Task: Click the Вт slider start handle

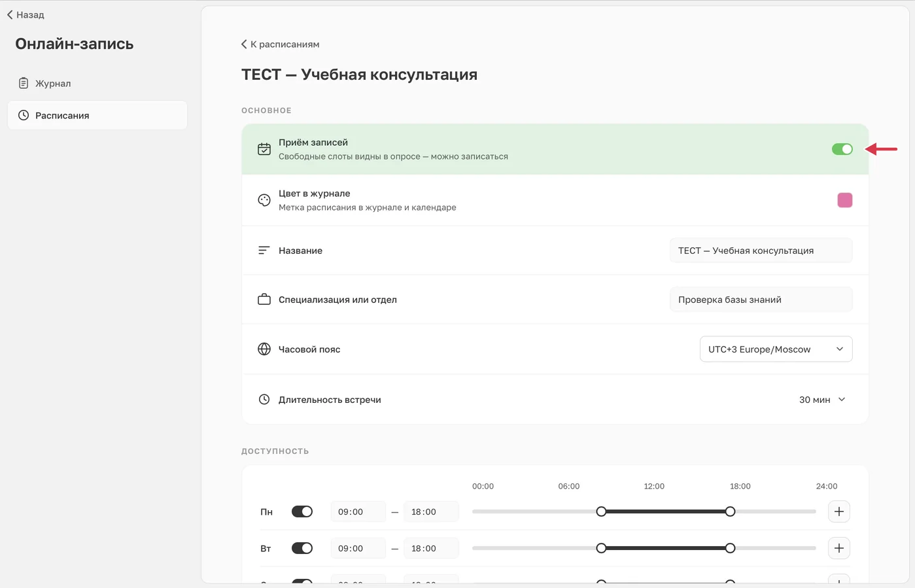Action: point(601,548)
